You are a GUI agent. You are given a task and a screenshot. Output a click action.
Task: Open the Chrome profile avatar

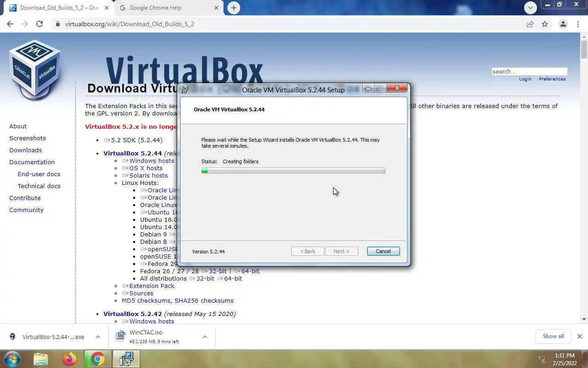click(x=563, y=24)
